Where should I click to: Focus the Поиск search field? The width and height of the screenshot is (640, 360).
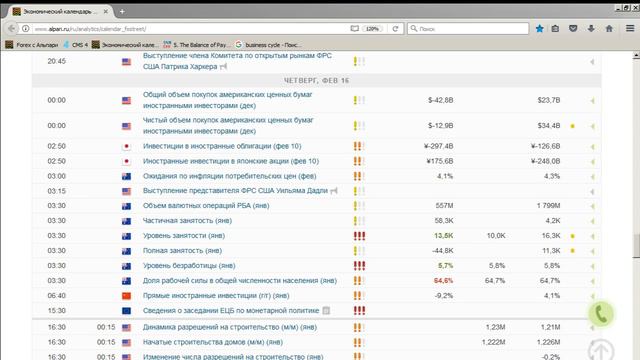click(468, 29)
